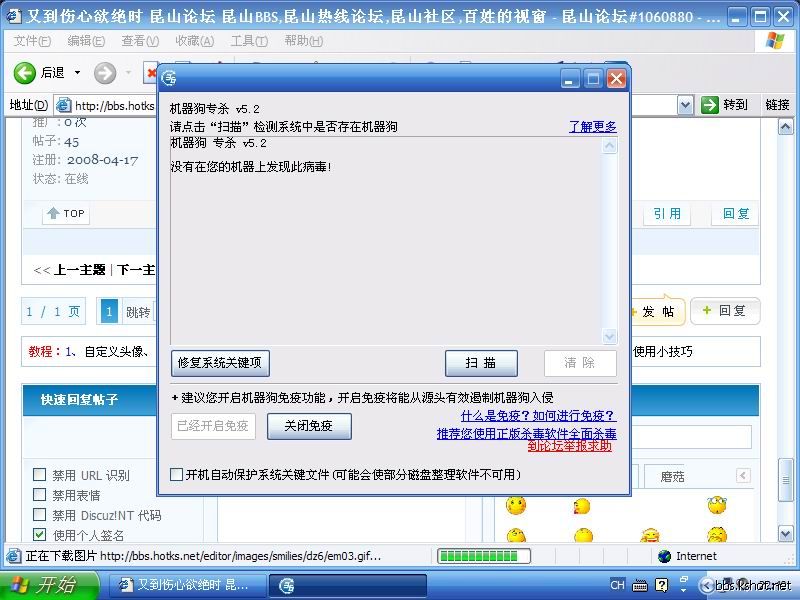Uncheck the 使用个人签名 checkbox
Image resolution: width=800 pixels, height=600 pixels.
[40, 535]
